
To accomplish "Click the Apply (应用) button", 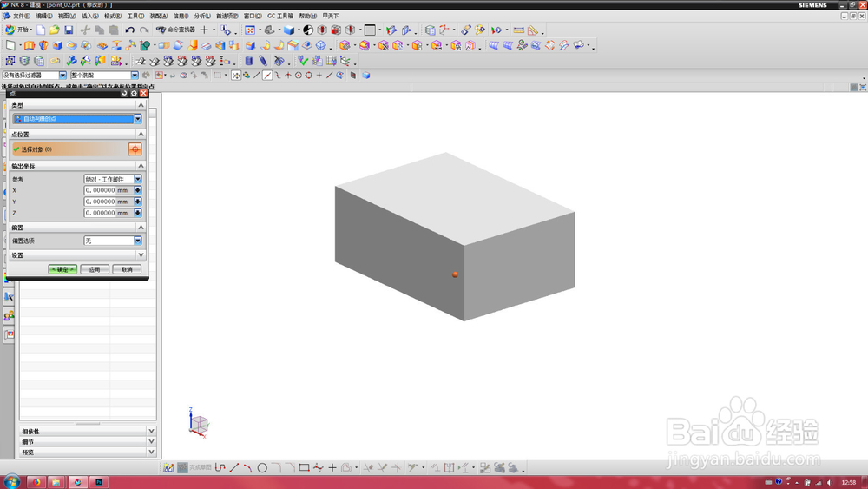I will coord(95,269).
